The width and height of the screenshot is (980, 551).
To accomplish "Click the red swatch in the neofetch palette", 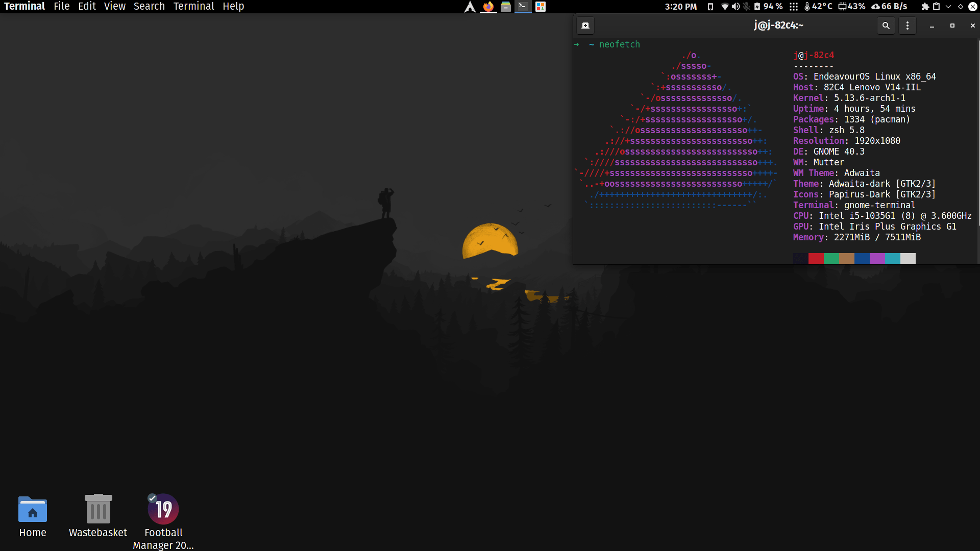I will click(x=816, y=259).
